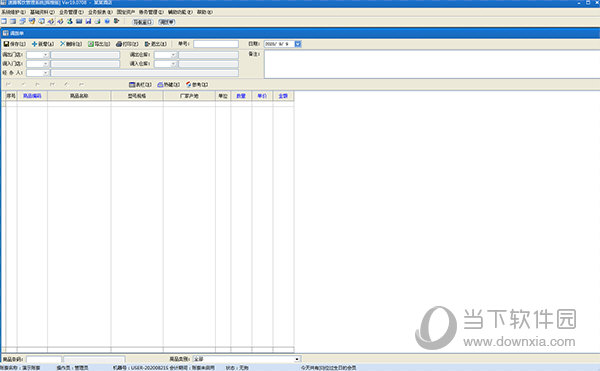
Task: Click the 调拨单 toolbar tab button
Action: 167,22
